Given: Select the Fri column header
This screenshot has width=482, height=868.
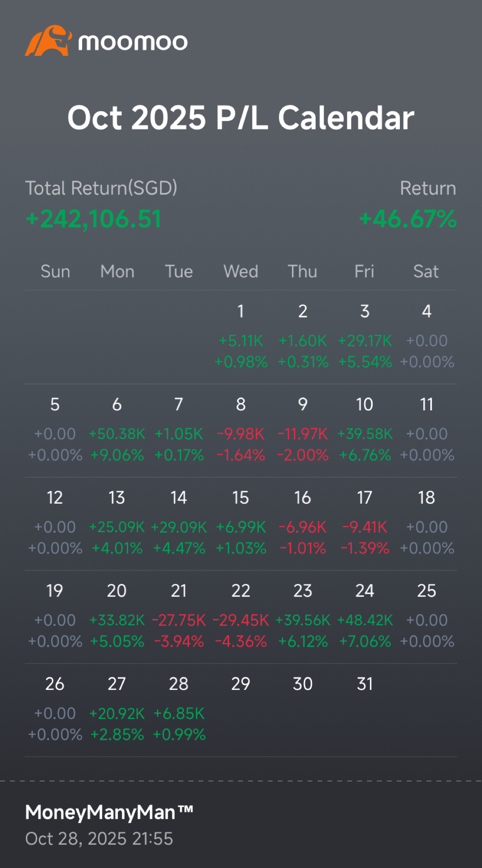Looking at the screenshot, I should [364, 271].
